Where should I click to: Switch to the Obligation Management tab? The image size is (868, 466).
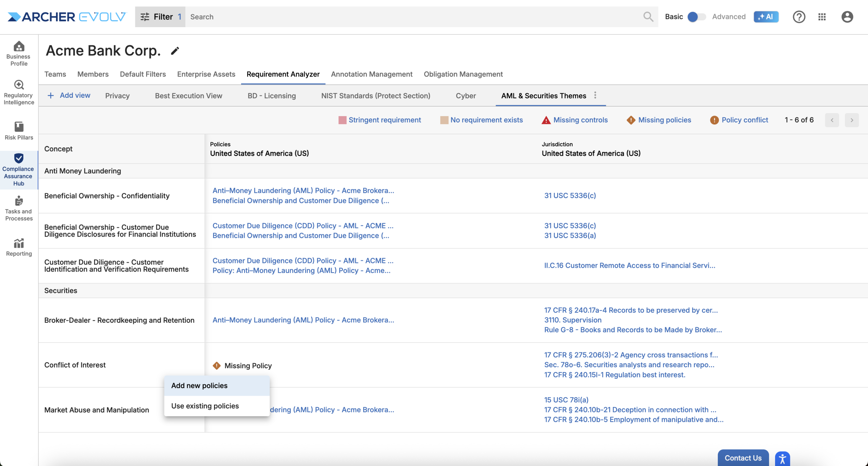point(463,74)
